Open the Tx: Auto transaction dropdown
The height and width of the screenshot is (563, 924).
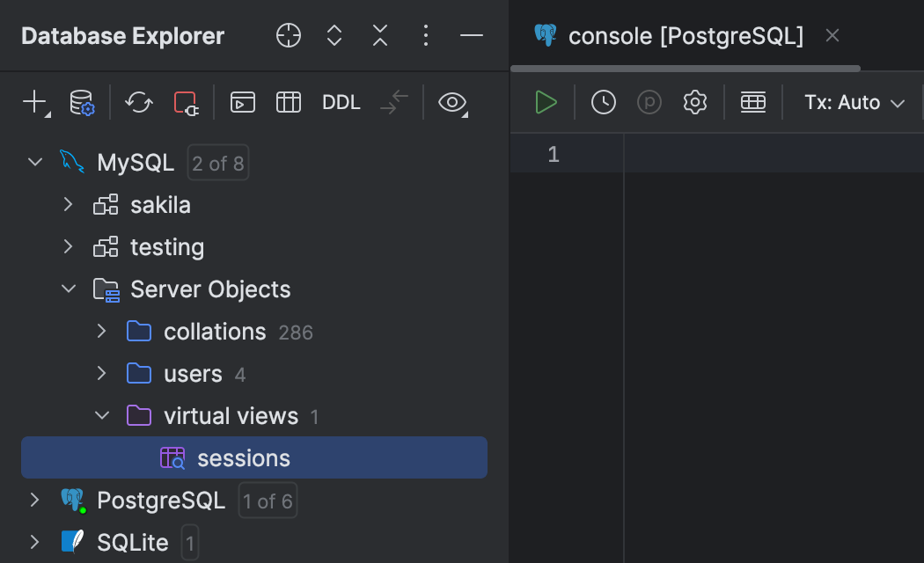[853, 101]
